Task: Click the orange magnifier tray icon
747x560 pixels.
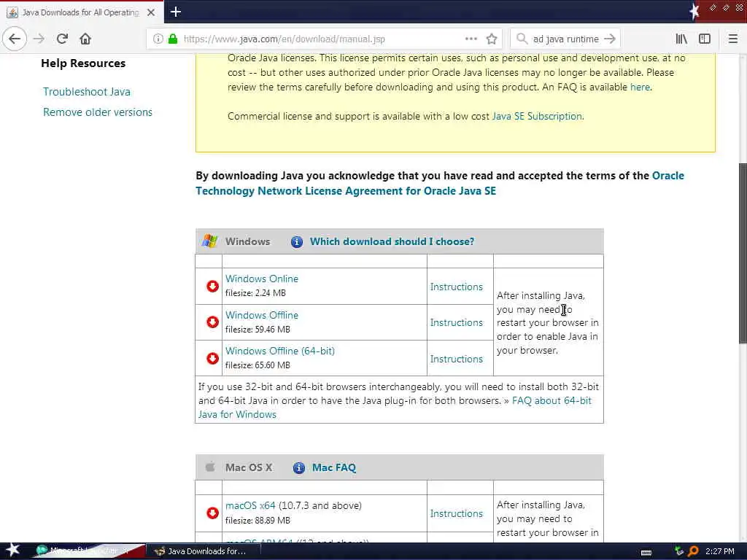Action: tap(693, 551)
